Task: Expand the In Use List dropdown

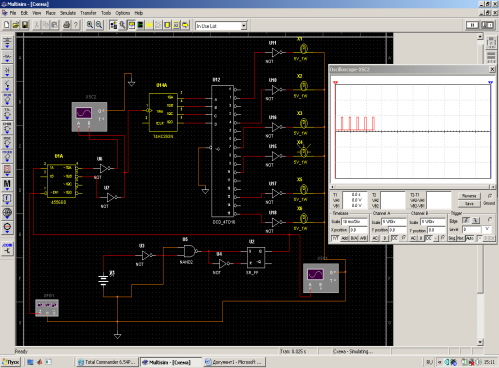Action: 244,26
